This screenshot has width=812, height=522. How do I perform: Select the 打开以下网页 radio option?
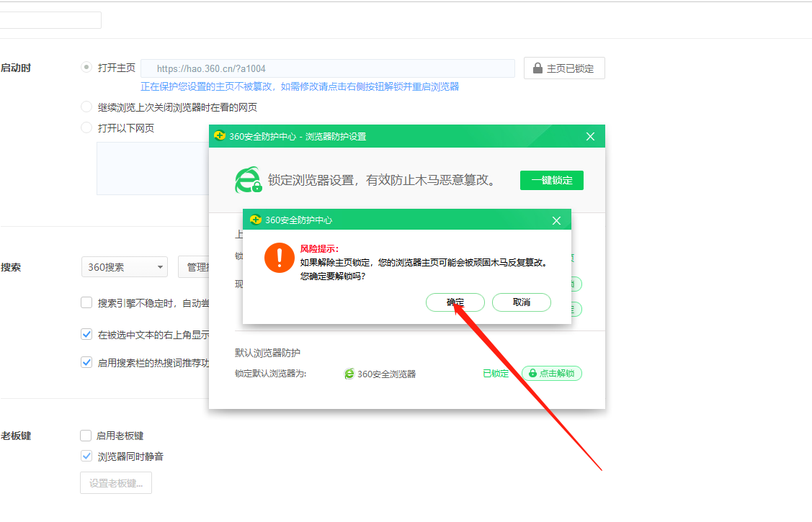(86, 127)
